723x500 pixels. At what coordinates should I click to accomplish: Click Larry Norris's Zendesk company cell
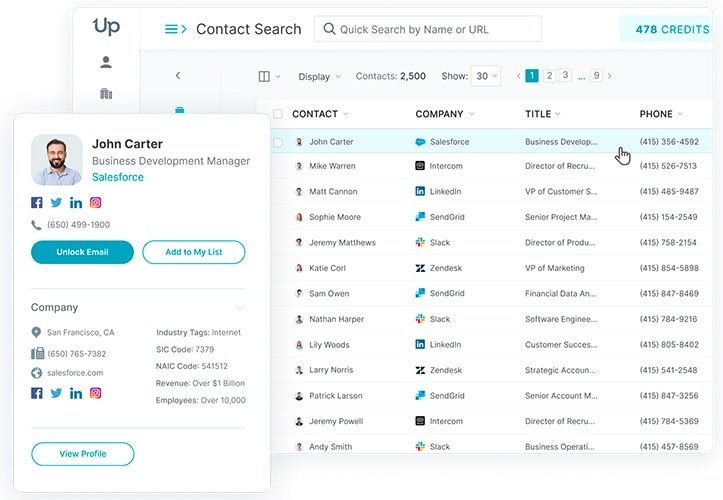pos(439,370)
